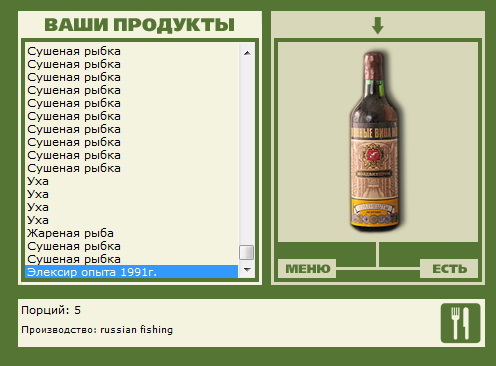Click the ВАШИ ПРОДУКТЫ heading
The width and height of the screenshot is (496, 366).
point(140,25)
